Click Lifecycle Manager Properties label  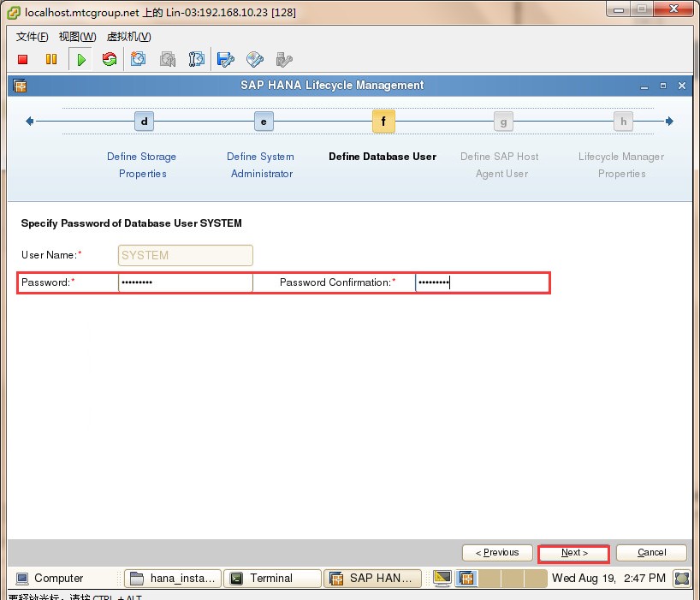(x=621, y=164)
